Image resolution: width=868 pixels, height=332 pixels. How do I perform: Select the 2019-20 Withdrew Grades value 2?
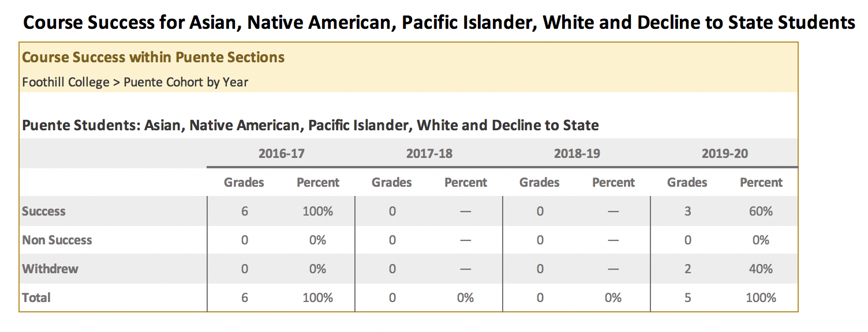[x=687, y=269]
